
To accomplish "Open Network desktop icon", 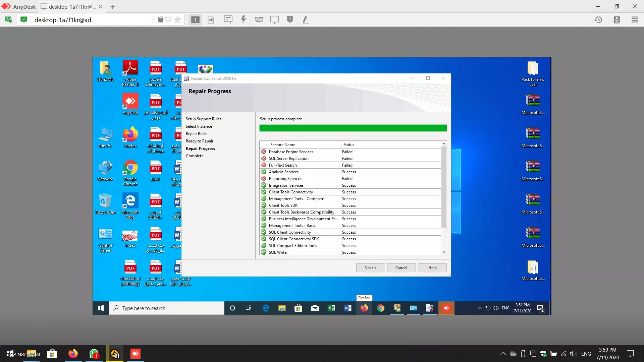I will point(105,171).
